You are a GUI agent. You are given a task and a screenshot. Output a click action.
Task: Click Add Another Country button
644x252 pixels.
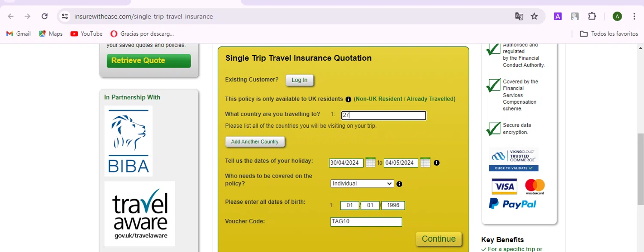255,141
